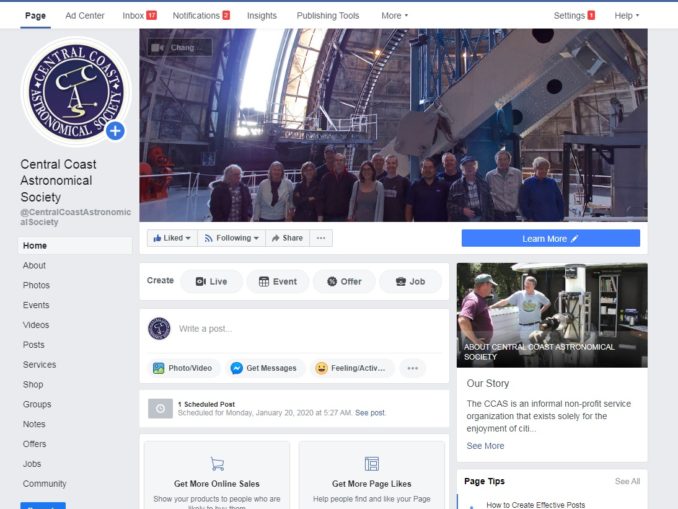
Task: Click the Settings red badge
Action: click(591, 16)
